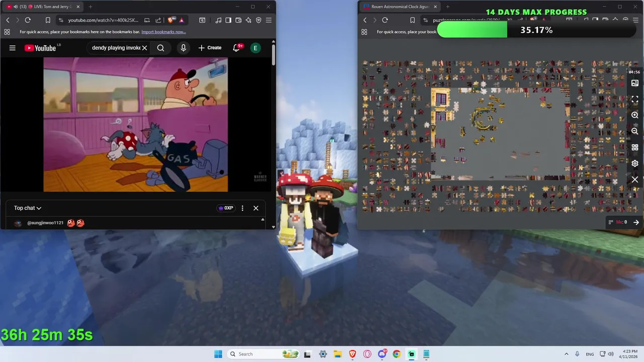This screenshot has height=362, width=644.
Task: Bookmark the YouTube page
Action: 48,20
